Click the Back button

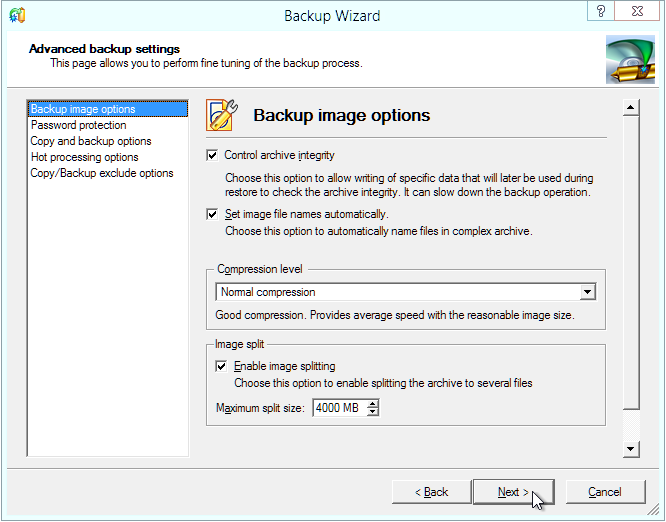[x=432, y=492]
